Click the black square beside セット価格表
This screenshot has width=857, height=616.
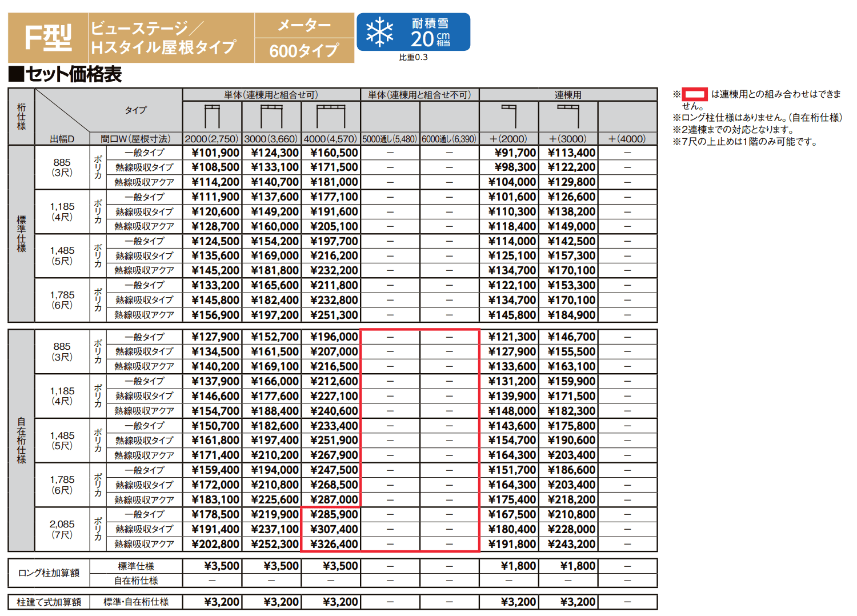tap(16, 74)
